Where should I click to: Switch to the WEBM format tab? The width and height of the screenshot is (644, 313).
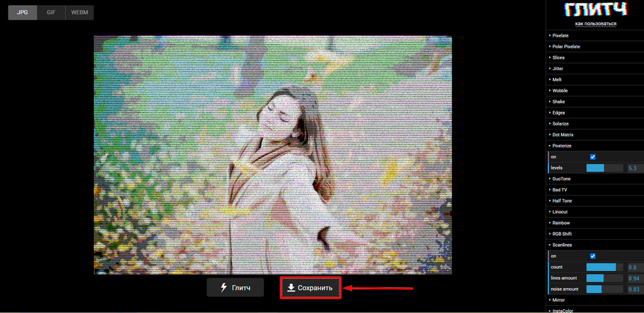pyautogui.click(x=79, y=12)
